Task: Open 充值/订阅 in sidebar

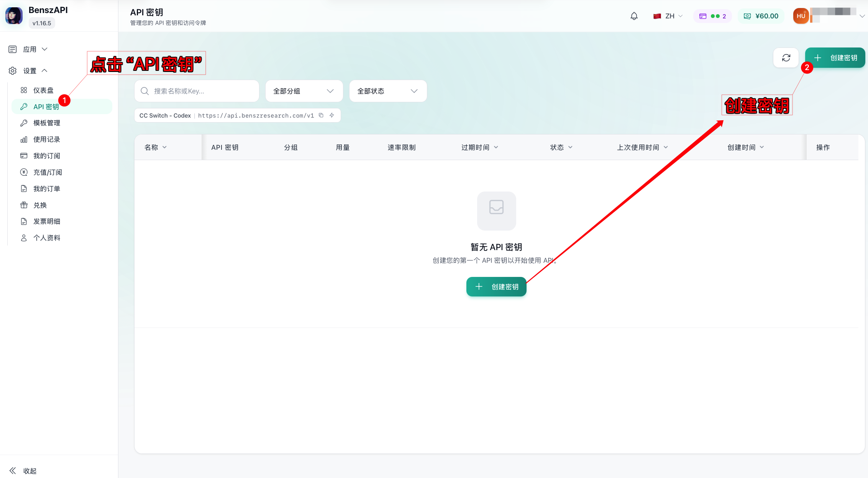Action: (x=61, y=172)
